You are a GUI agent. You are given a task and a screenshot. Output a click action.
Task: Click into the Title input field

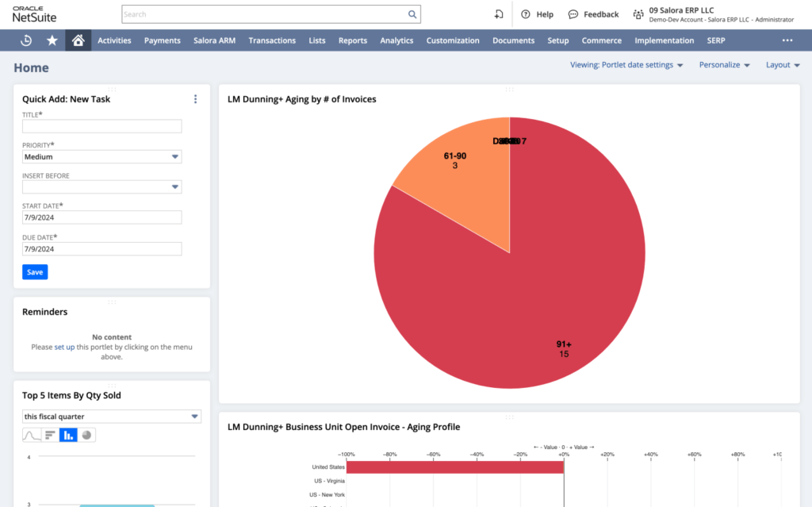click(101, 126)
